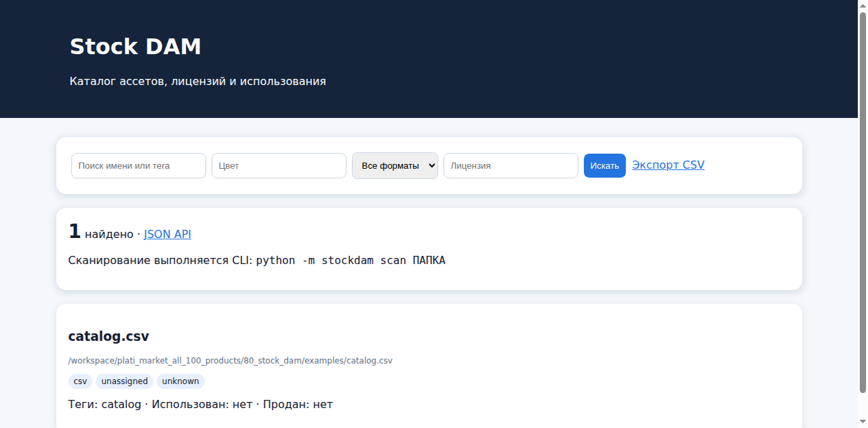
Task: Click the name or tag search field
Action: click(x=139, y=165)
